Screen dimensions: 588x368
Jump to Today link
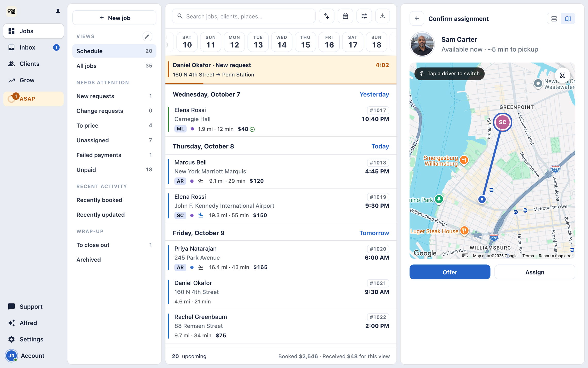(380, 146)
